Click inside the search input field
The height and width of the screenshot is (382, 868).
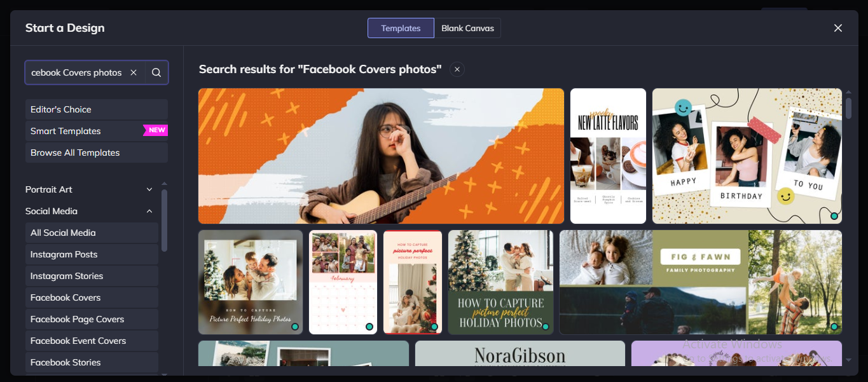(76, 72)
